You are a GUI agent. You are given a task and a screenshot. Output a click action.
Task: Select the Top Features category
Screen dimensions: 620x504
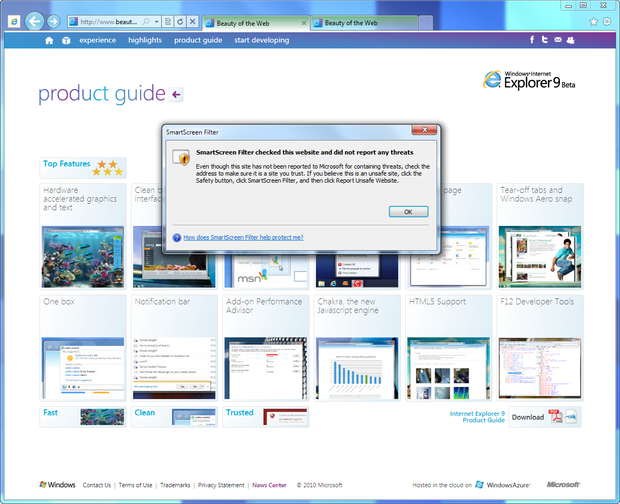coord(83,168)
